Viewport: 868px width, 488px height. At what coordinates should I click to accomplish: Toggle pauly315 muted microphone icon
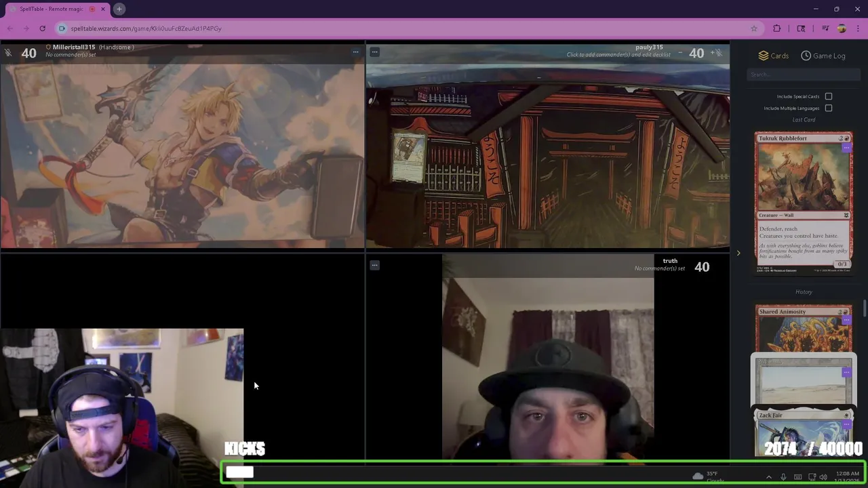(719, 53)
